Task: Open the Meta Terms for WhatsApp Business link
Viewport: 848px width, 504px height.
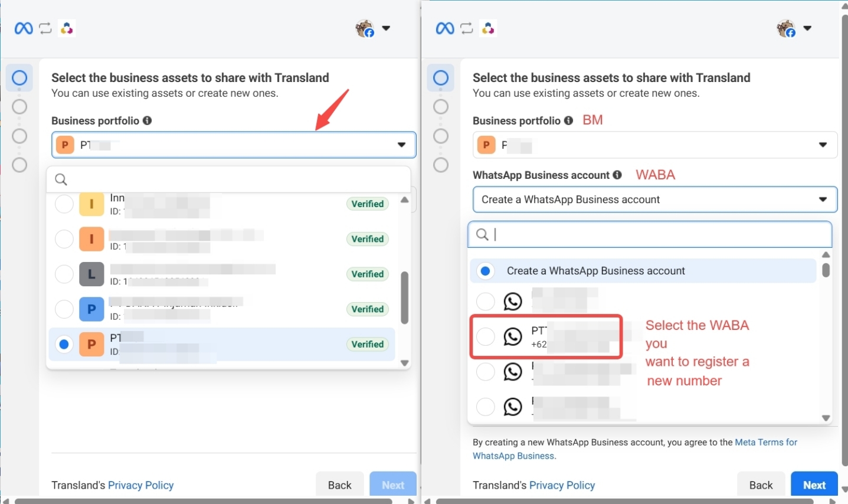Action: coord(765,442)
